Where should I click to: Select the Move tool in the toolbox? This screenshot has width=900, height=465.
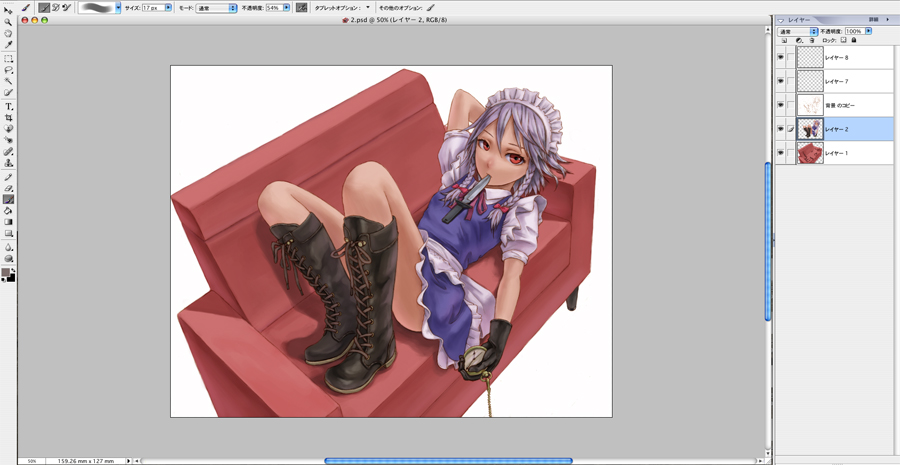pos(8,10)
